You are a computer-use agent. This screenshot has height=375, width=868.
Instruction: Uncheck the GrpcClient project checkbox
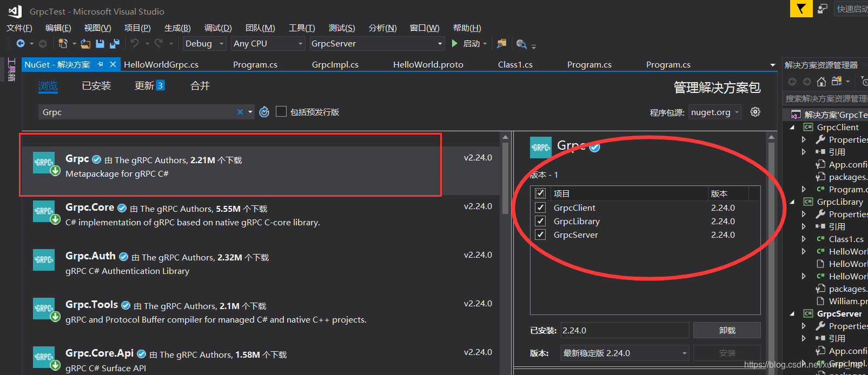pyautogui.click(x=540, y=207)
